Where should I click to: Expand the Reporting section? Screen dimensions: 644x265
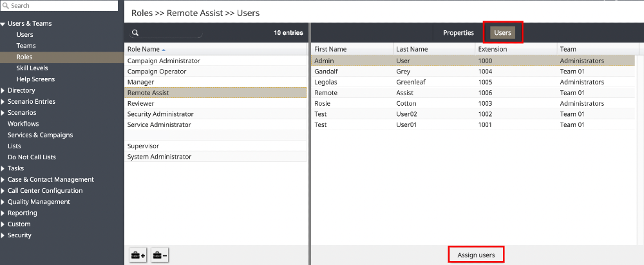tap(3, 213)
